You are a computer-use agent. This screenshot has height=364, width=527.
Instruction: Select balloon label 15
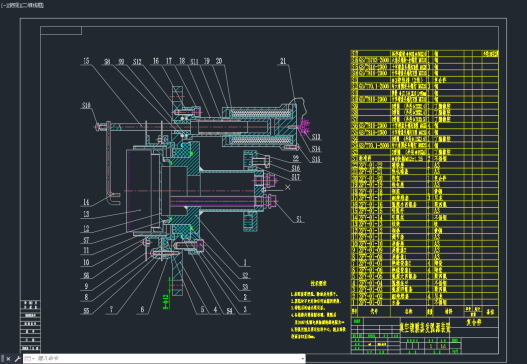86,61
